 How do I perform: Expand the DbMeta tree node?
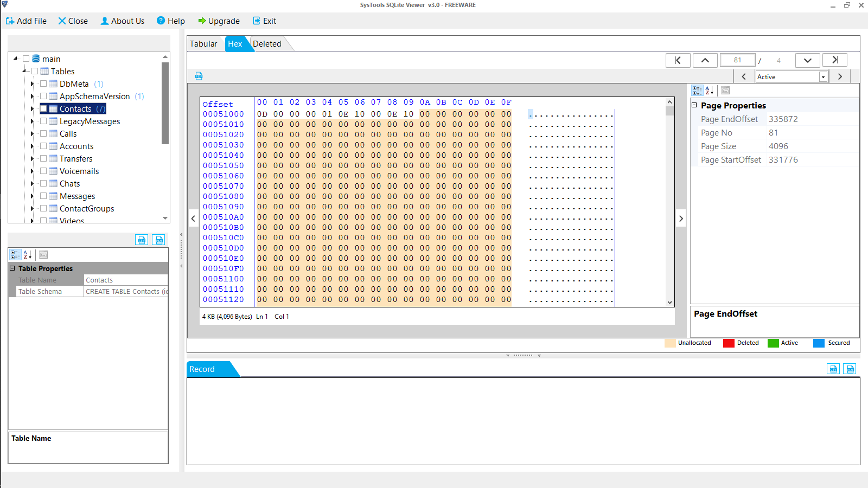33,84
